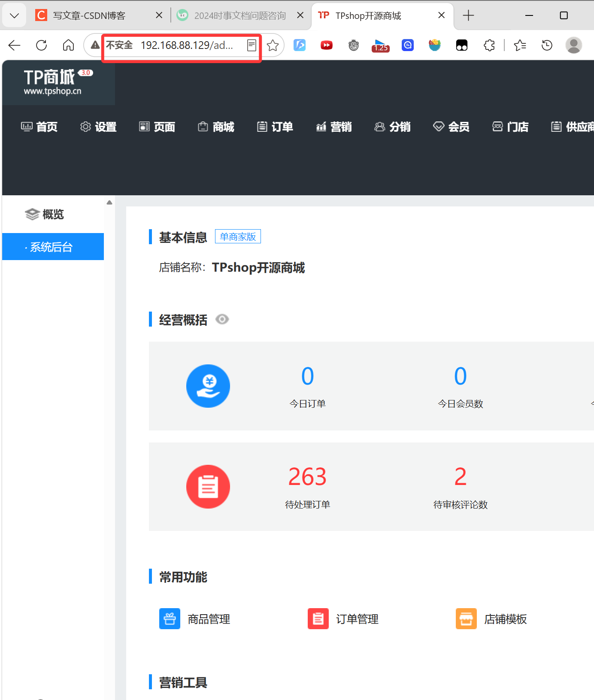Open the browser home page
Screen dimensions: 594x700
click(68, 45)
